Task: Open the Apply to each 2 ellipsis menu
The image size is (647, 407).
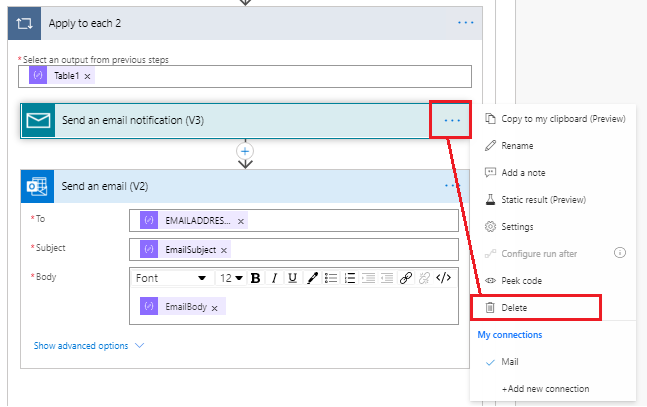Action: tap(465, 23)
